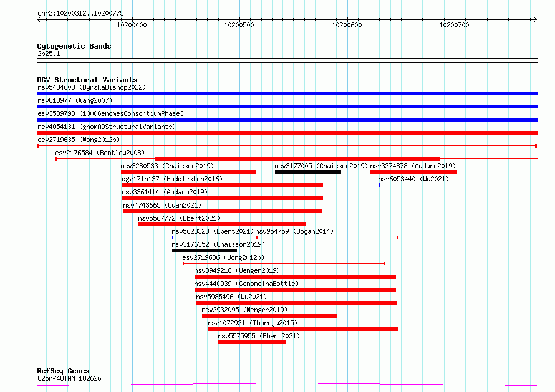Click the black bar under nsv3176352

point(205,251)
